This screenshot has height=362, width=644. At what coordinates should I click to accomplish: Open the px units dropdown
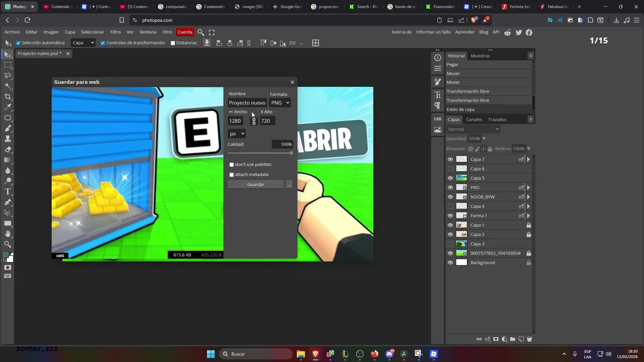(x=236, y=134)
